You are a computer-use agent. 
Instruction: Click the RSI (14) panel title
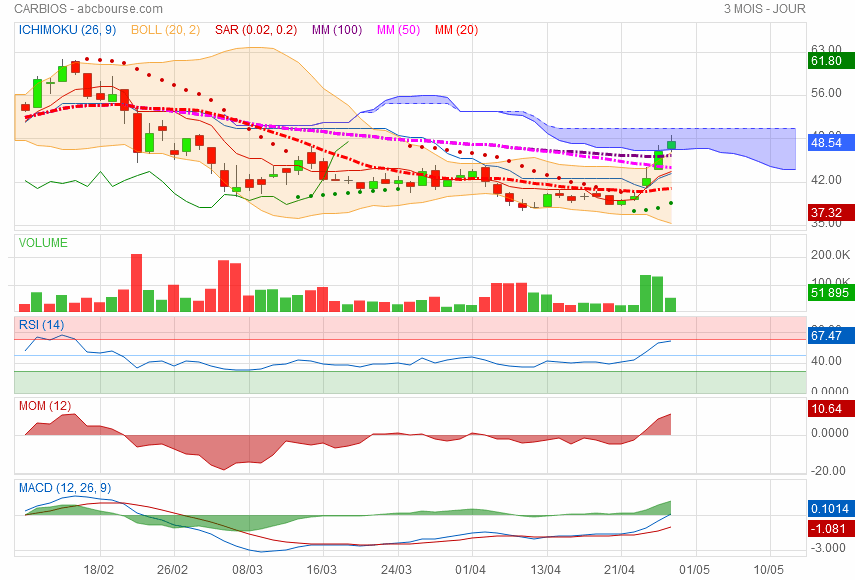coord(41,325)
